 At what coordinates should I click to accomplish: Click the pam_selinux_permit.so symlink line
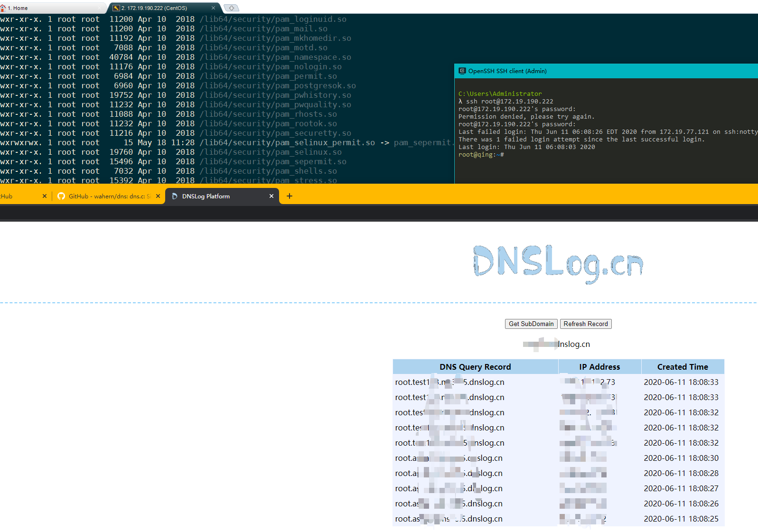point(226,143)
